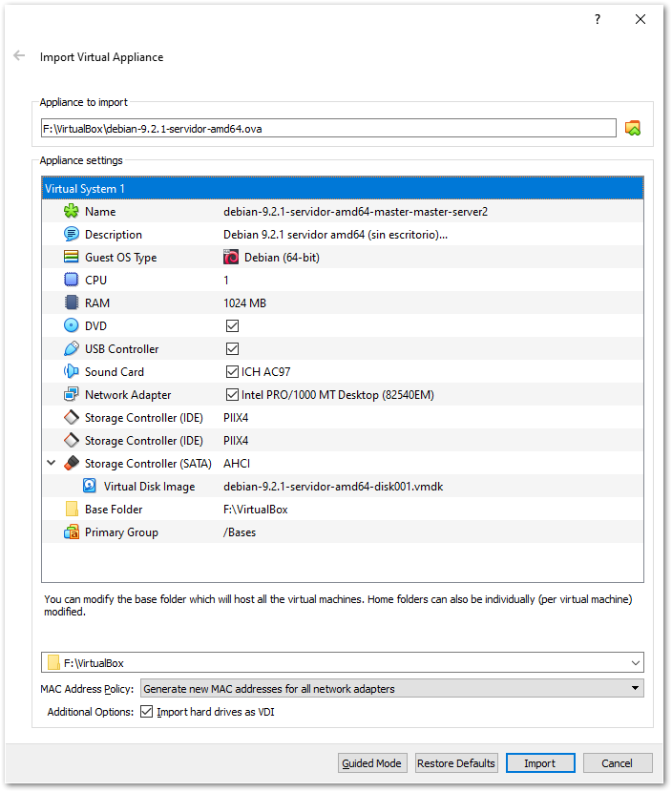Click the icon of the second Storage Controller (IDE) row
This screenshot has height=792, width=672.
tap(72, 440)
